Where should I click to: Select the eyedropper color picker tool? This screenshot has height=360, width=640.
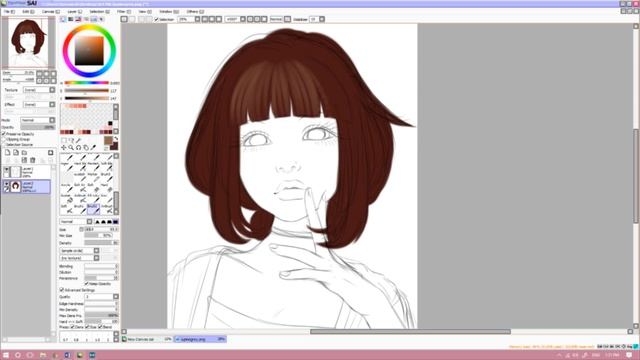[93, 147]
